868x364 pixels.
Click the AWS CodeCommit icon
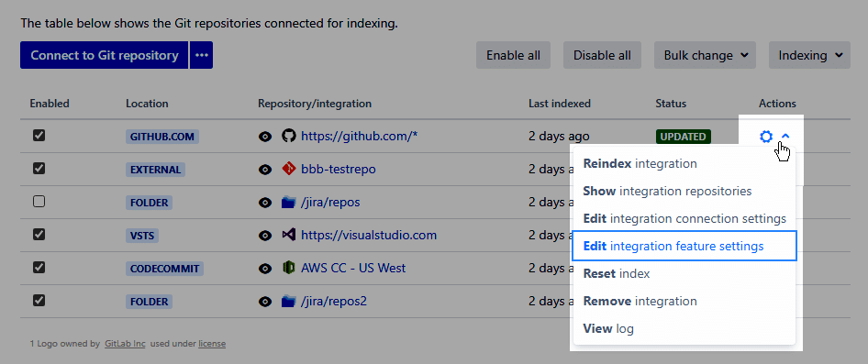(x=288, y=269)
